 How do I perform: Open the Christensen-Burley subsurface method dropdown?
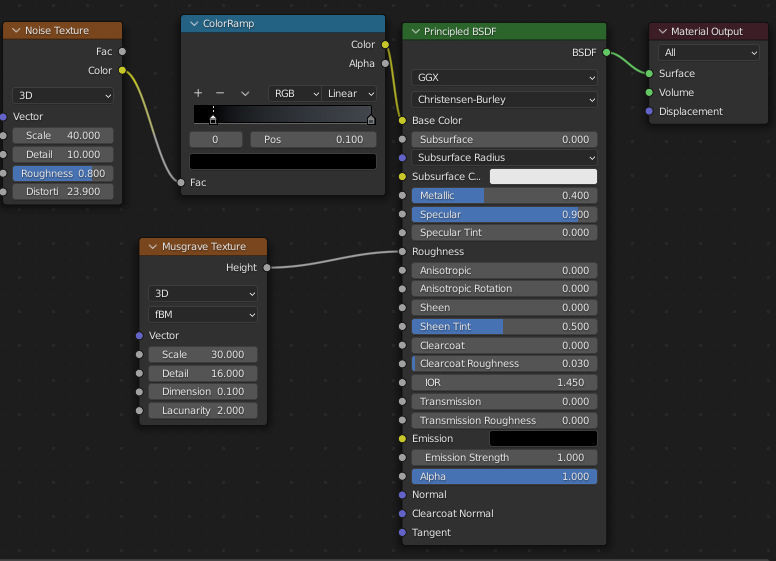coord(504,100)
